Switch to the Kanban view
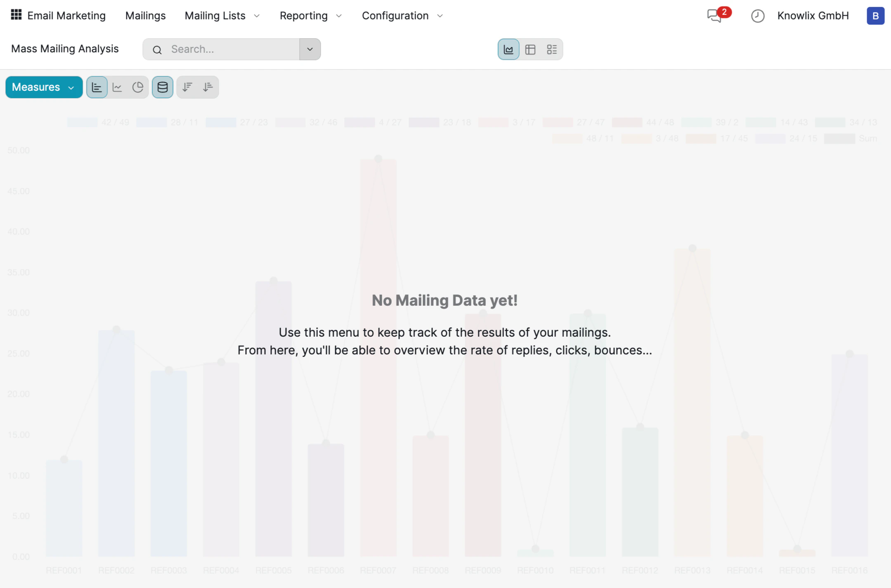Viewport: 891px width, 588px height. tap(552, 49)
